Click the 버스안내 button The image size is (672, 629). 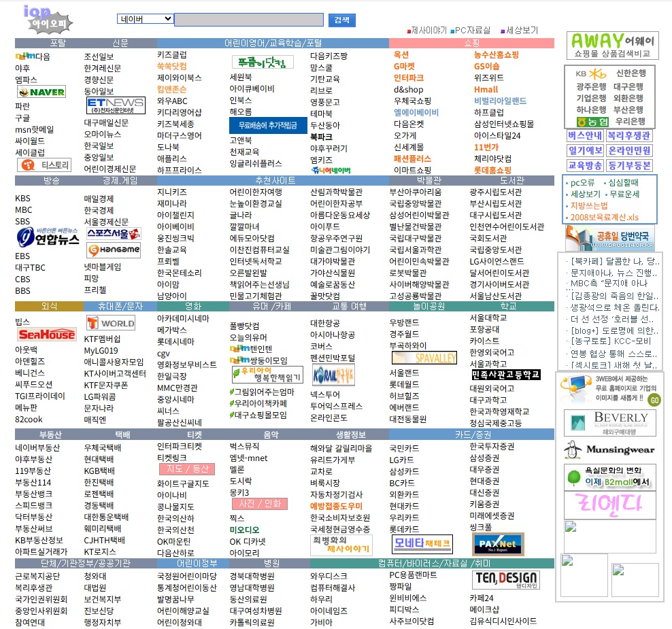click(x=585, y=136)
